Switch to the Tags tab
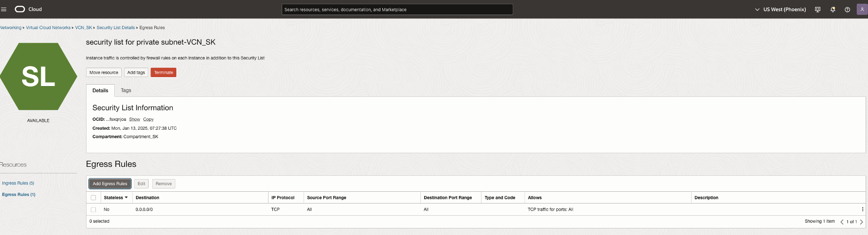The width and height of the screenshot is (868, 235). click(126, 90)
